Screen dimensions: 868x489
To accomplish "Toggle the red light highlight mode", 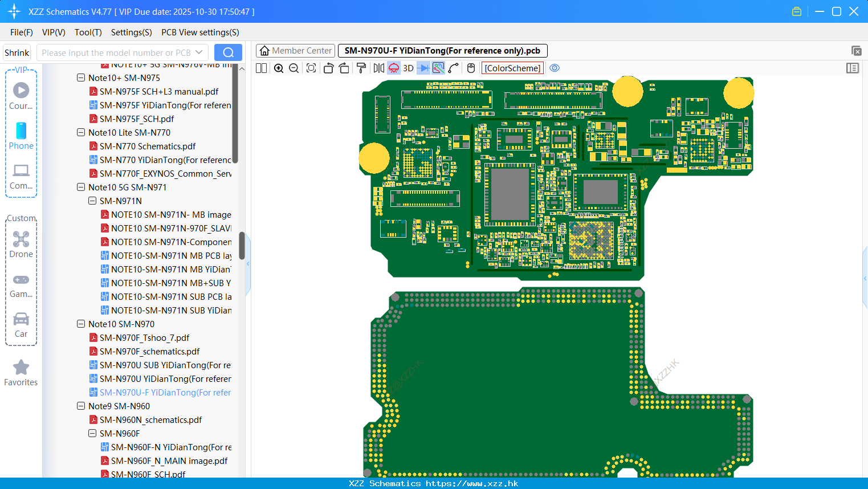I will click(394, 68).
